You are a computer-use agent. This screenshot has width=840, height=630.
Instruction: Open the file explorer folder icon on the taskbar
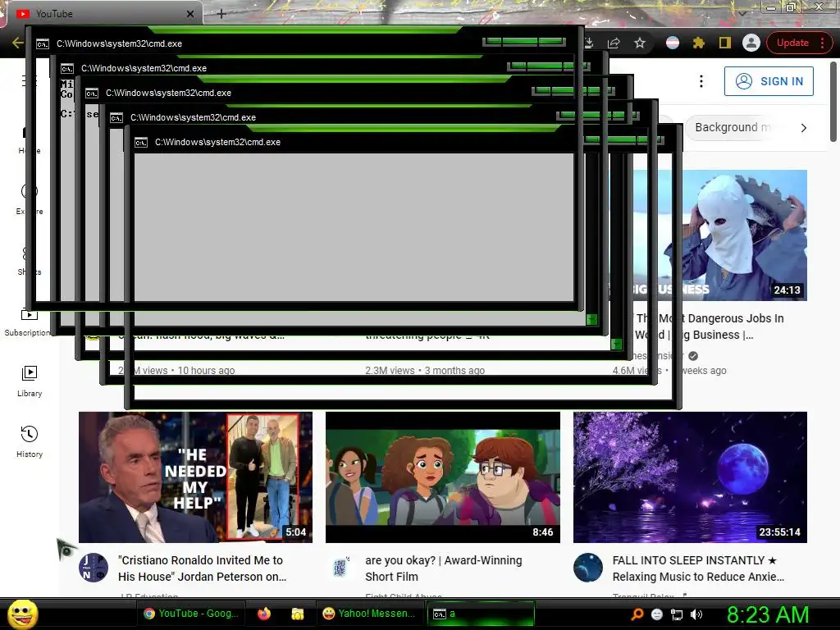click(x=297, y=614)
